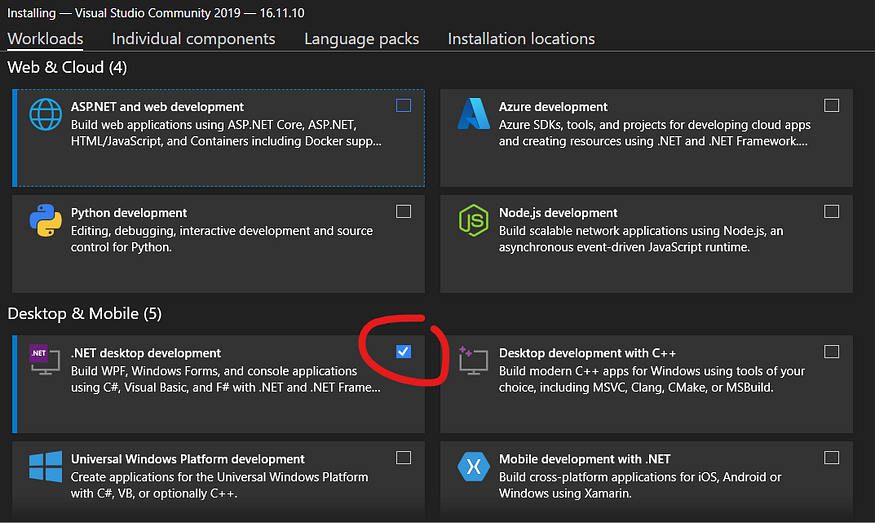Enable ASP.NET and web development checkbox
This screenshot has height=523, width=875.
click(403, 105)
